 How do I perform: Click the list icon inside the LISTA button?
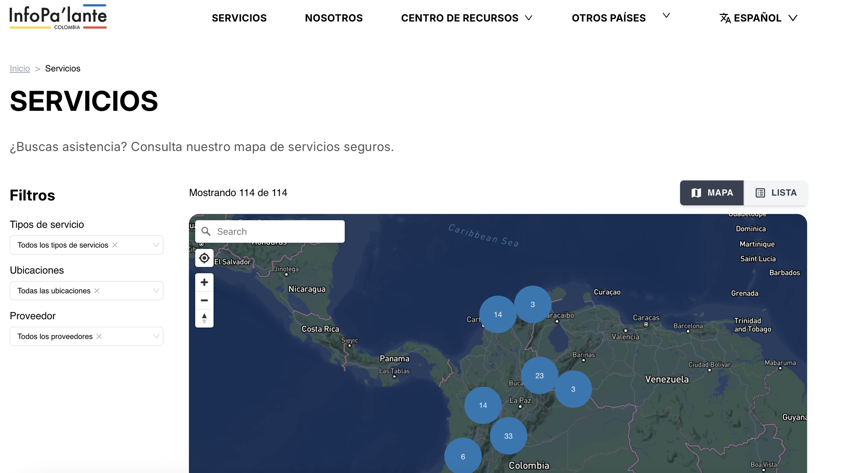tap(760, 192)
